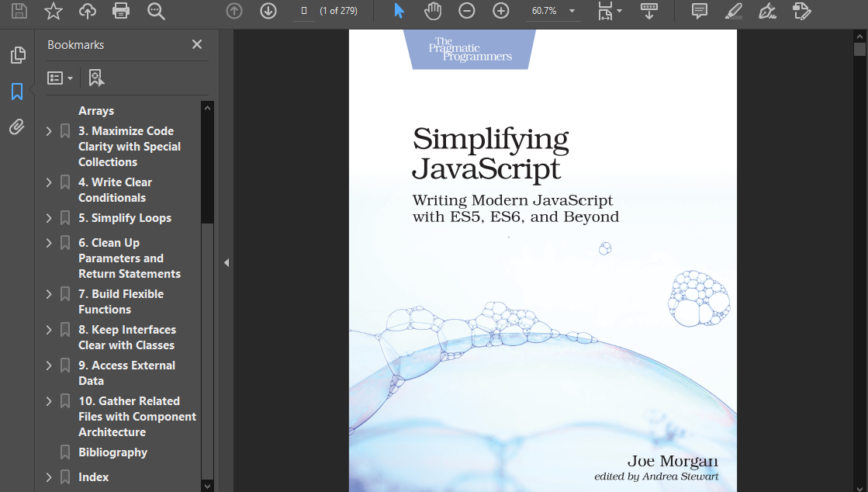Activate the Hand pan tool
The image size is (868, 492).
pos(433,11)
